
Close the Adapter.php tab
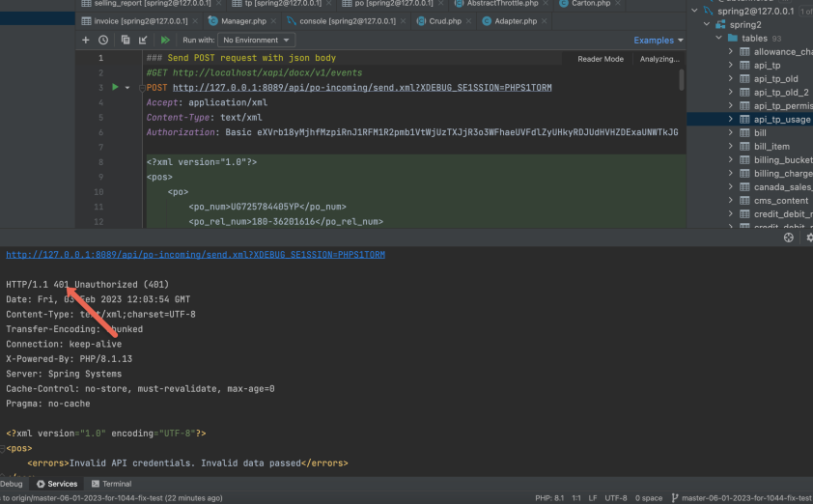click(x=544, y=21)
